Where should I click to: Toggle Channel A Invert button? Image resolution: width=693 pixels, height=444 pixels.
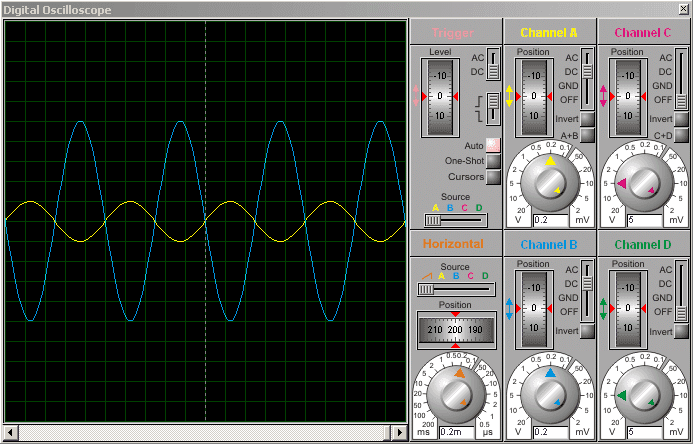(587, 119)
